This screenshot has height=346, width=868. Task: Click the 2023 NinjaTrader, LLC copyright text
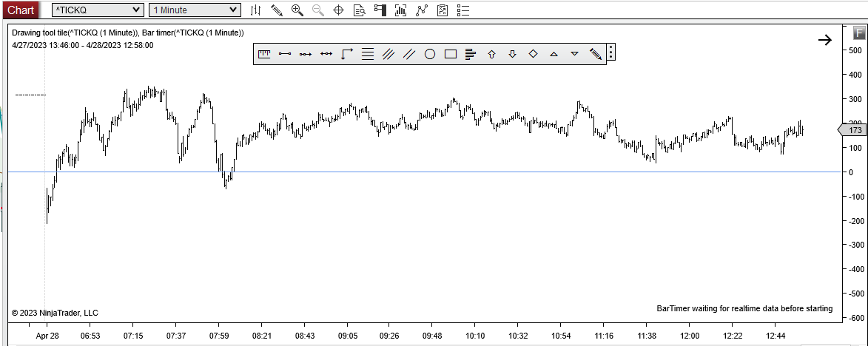pos(55,313)
